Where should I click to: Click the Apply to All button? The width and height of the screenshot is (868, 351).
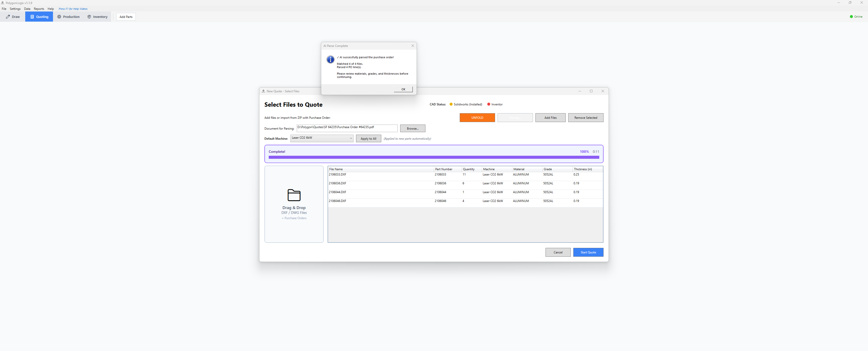(x=368, y=139)
